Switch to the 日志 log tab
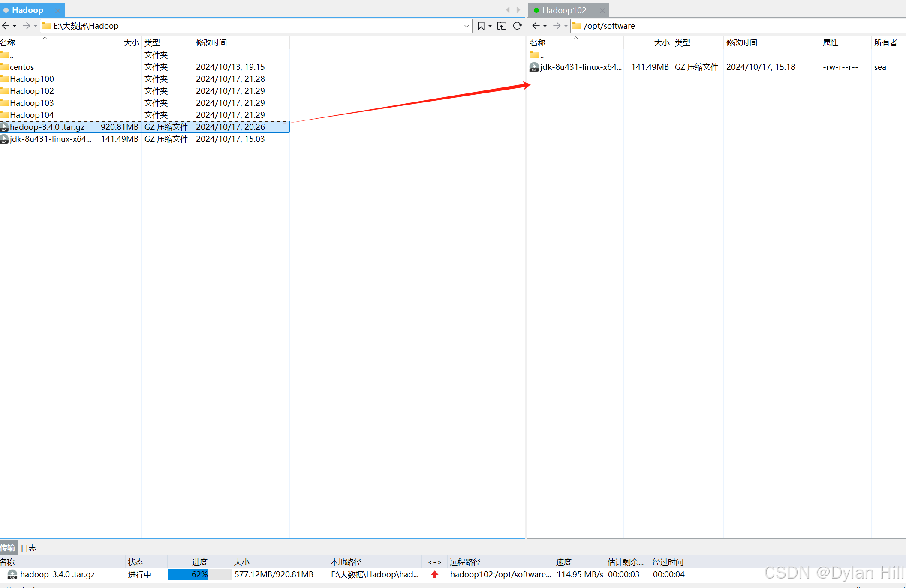 (x=28, y=548)
